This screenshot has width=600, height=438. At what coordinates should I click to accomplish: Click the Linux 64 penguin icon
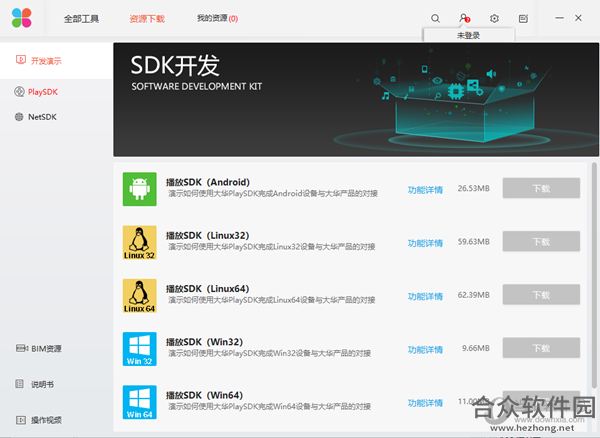pos(139,295)
